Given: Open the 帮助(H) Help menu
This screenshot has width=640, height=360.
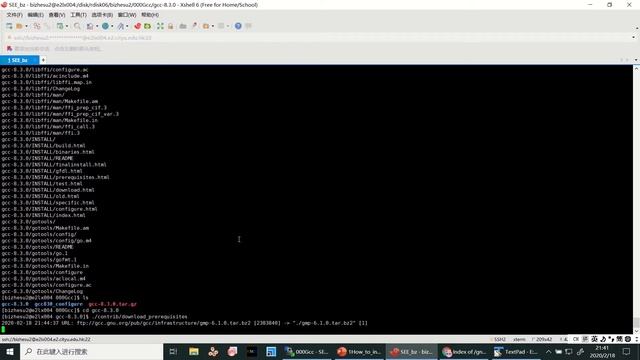Looking at the screenshot, I should pyautogui.click(x=150, y=15).
